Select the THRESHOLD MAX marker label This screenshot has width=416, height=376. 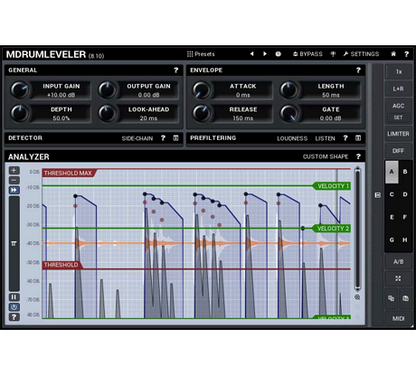tap(68, 173)
